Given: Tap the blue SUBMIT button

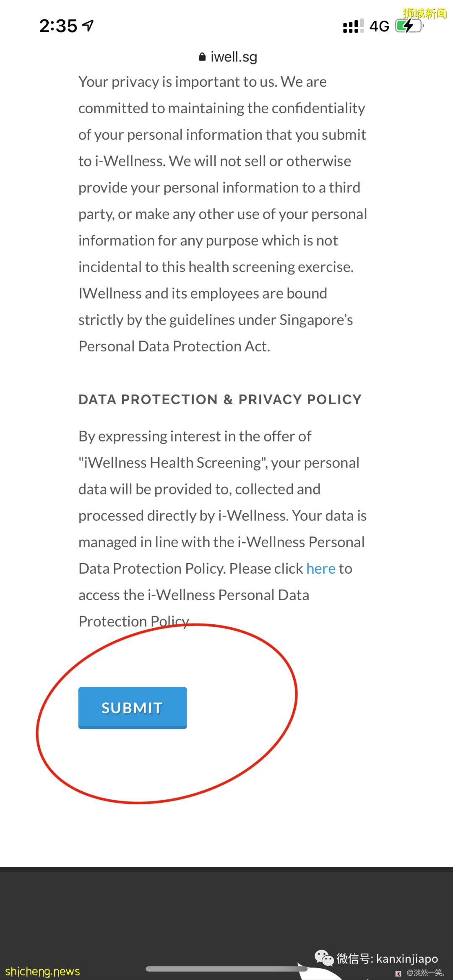Looking at the screenshot, I should coord(133,707).
